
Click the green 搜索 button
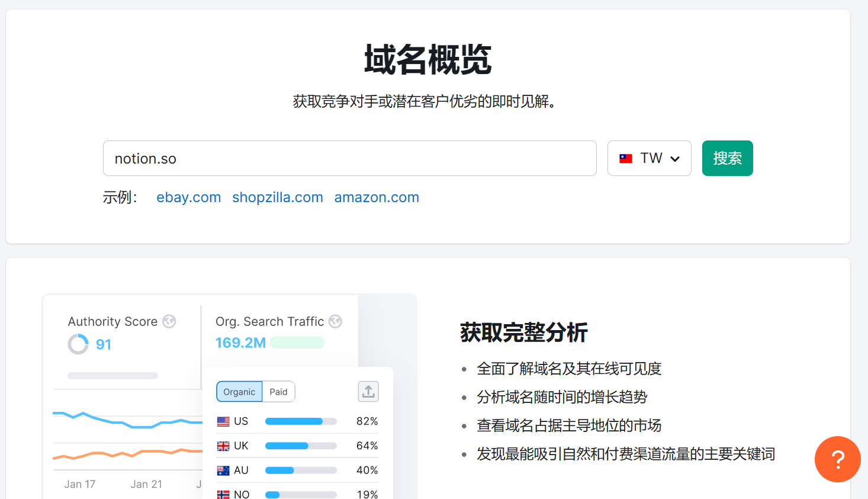pyautogui.click(x=727, y=158)
